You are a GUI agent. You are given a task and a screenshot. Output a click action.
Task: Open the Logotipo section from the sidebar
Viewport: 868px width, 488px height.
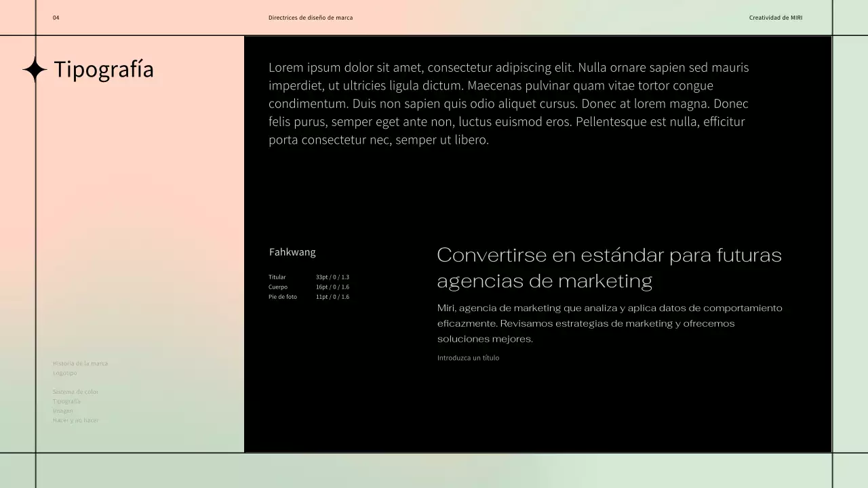click(x=64, y=373)
